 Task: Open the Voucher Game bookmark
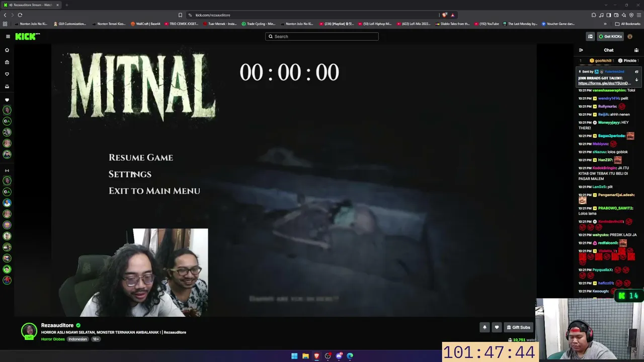coord(558,24)
